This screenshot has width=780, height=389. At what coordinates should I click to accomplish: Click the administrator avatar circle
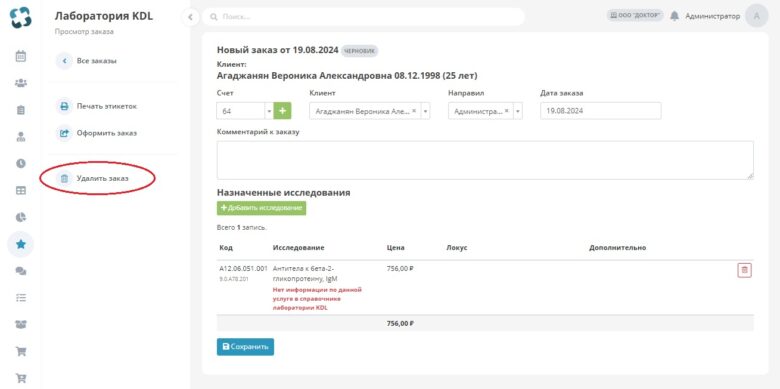[x=757, y=16]
